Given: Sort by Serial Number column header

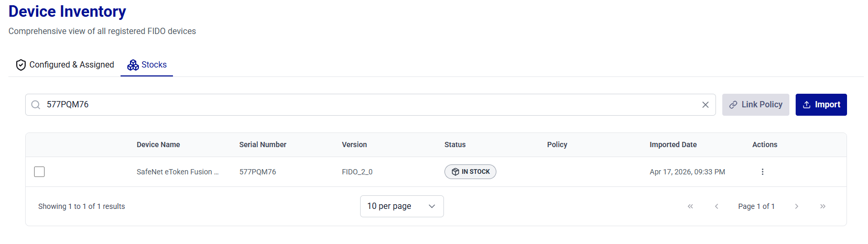Looking at the screenshot, I should tap(263, 145).
